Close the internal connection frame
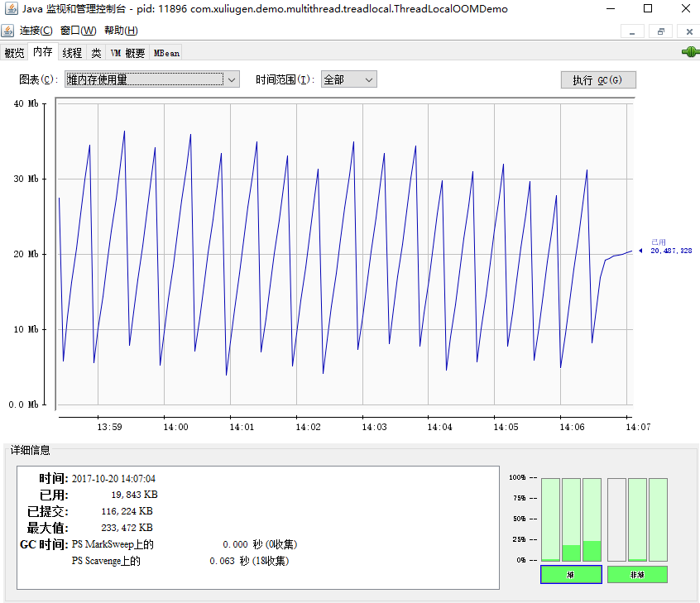Viewport: 700px width, 603px height. pyautogui.click(x=688, y=31)
